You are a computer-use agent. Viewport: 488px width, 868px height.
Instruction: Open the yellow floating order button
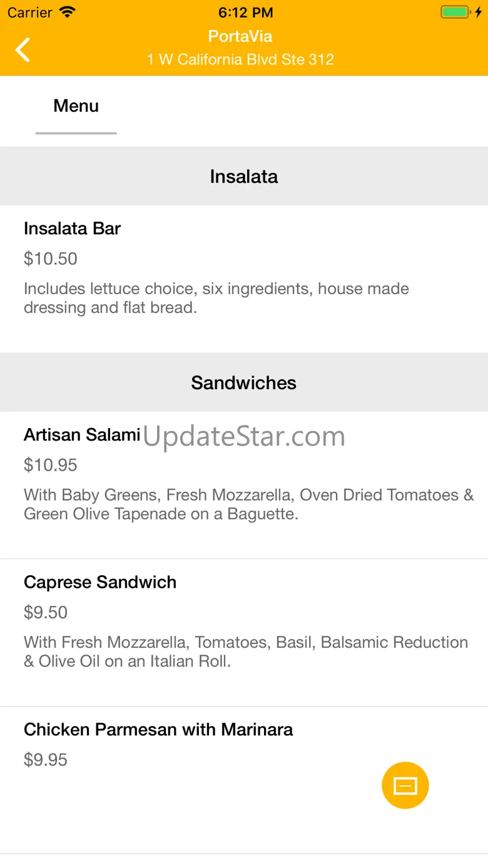pyautogui.click(x=405, y=785)
